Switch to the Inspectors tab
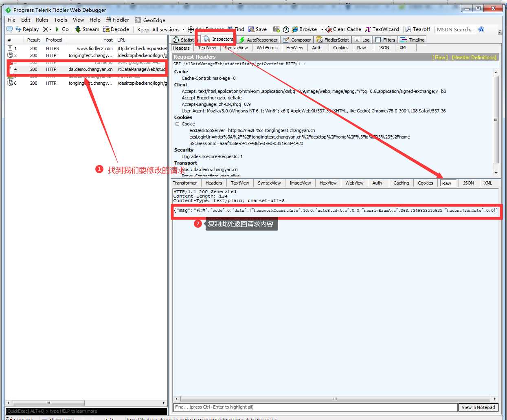 pyautogui.click(x=218, y=39)
